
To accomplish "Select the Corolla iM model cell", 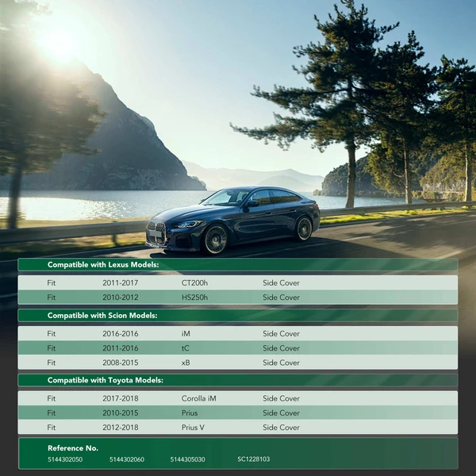I will [x=198, y=399].
